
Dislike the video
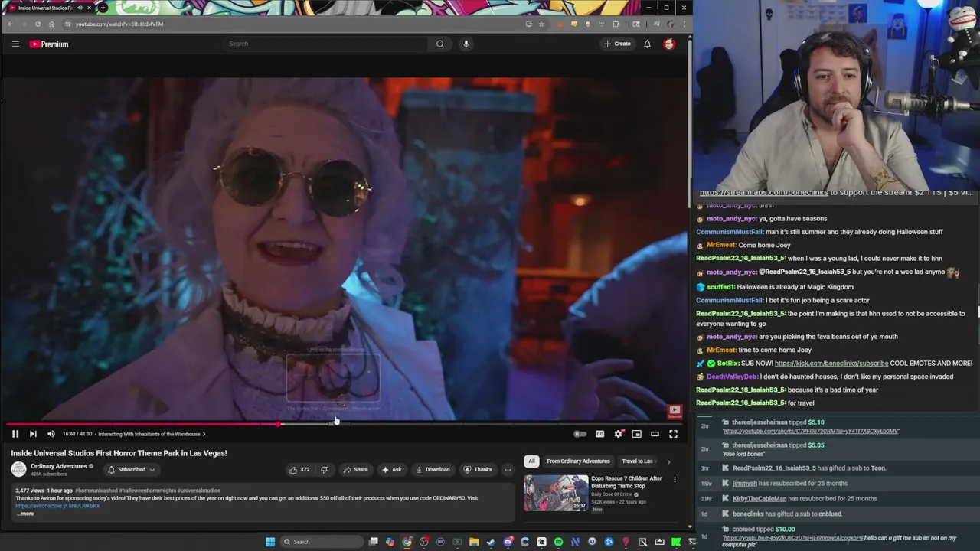point(325,469)
